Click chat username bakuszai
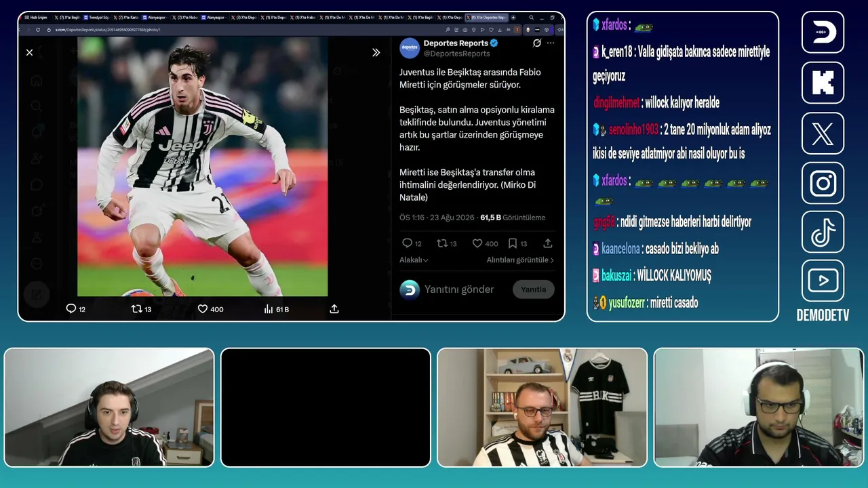 pyautogui.click(x=616, y=276)
